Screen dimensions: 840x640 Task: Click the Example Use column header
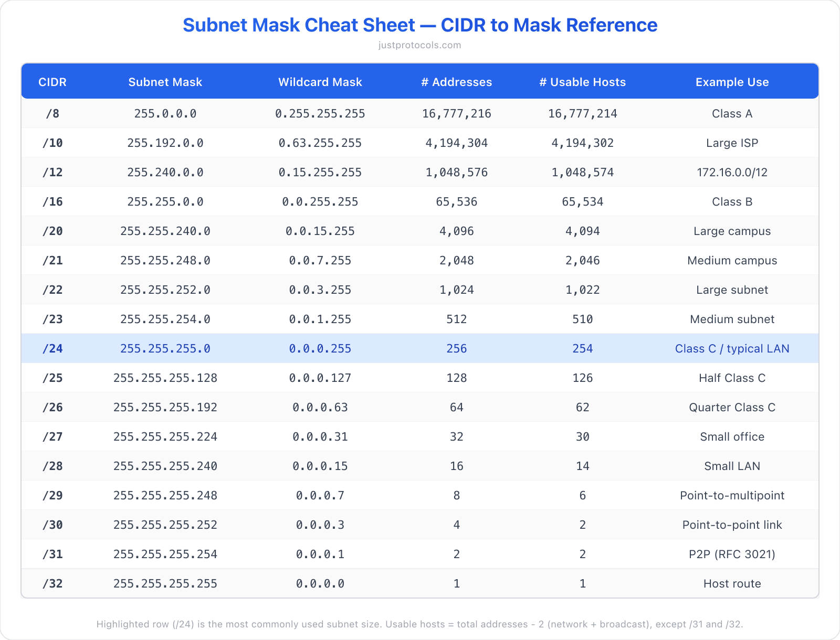pos(732,82)
